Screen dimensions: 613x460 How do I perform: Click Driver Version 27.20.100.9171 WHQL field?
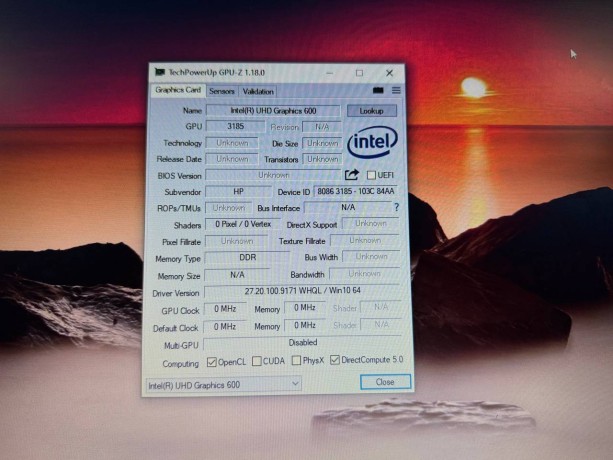coord(302,291)
